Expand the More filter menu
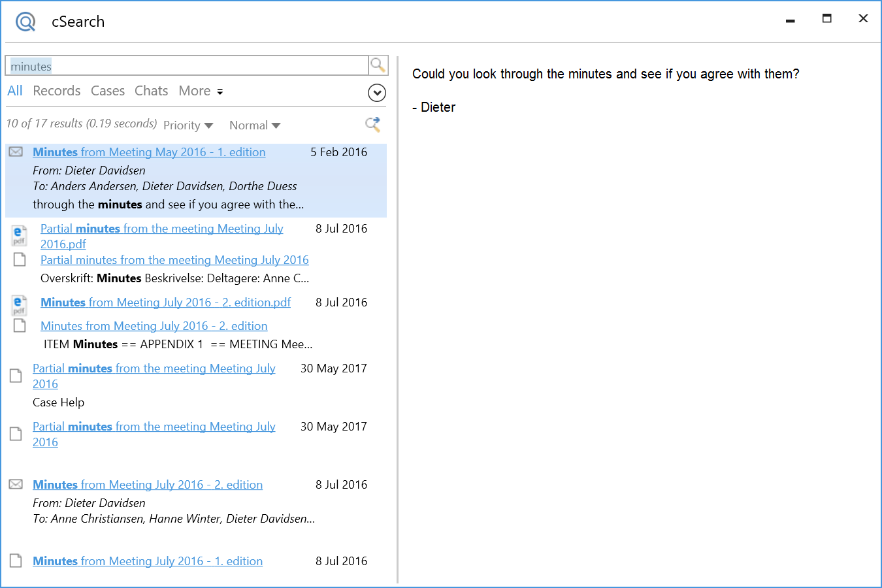The image size is (882, 588). [201, 91]
